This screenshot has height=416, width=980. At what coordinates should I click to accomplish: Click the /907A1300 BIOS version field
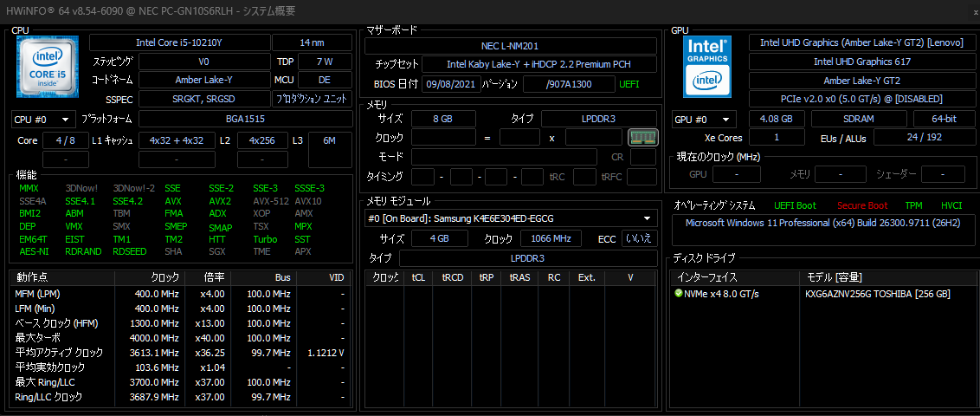(x=568, y=84)
